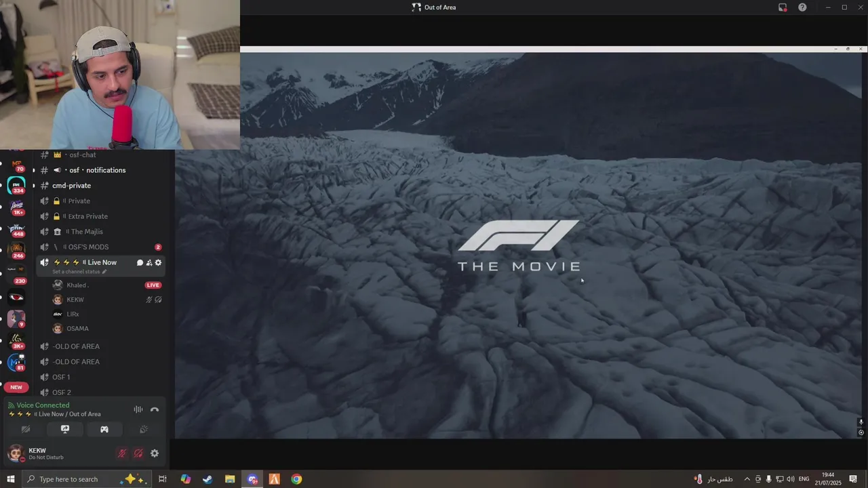Click the Type here to search box

[85, 479]
